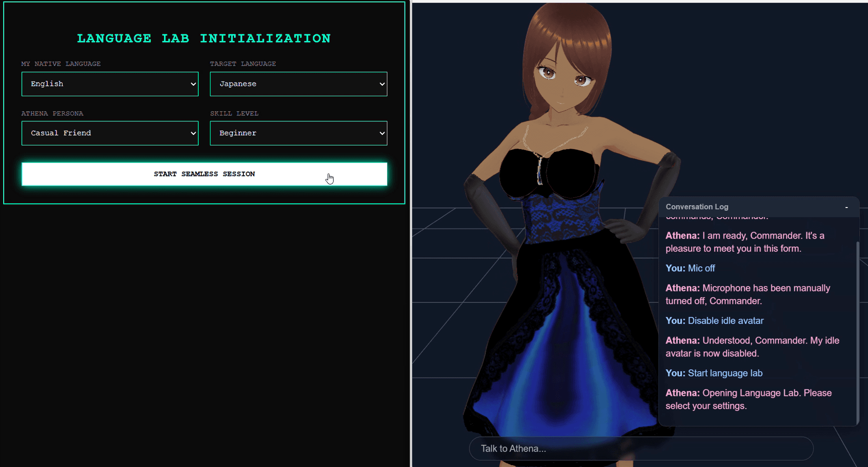
Task: Click the Language Lab Initialization heading
Action: pyautogui.click(x=204, y=38)
